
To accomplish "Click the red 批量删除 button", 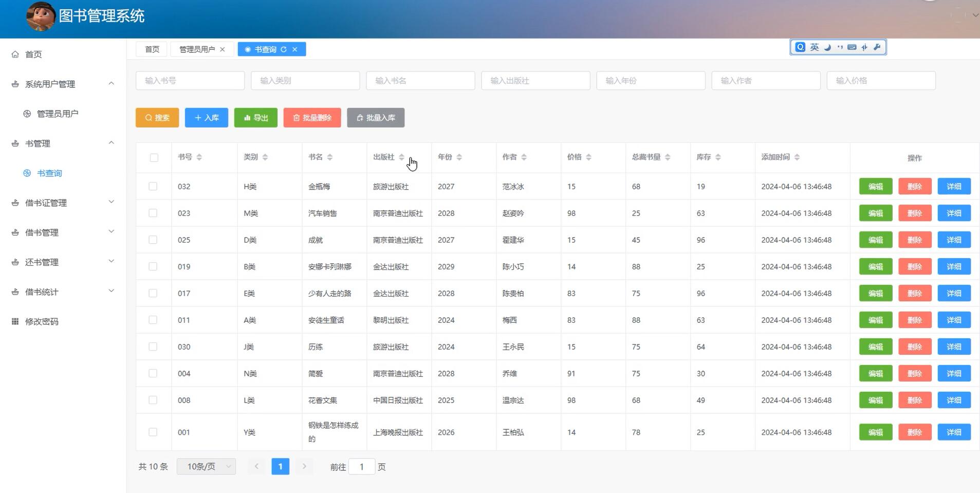I will coord(312,118).
